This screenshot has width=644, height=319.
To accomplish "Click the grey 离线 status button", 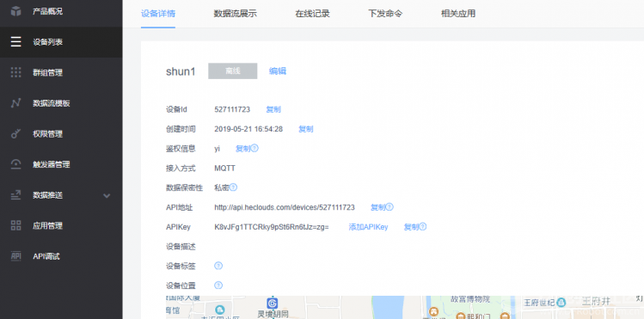I will [233, 71].
